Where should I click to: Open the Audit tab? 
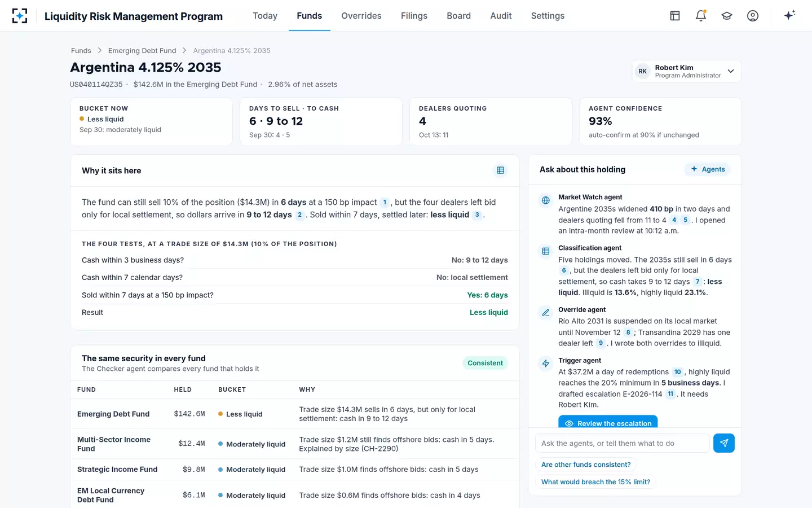501,16
